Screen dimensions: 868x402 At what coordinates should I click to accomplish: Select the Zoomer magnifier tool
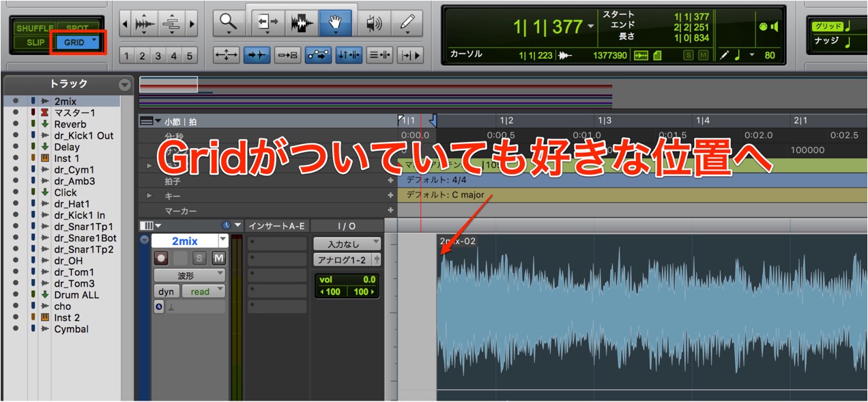pos(228,23)
